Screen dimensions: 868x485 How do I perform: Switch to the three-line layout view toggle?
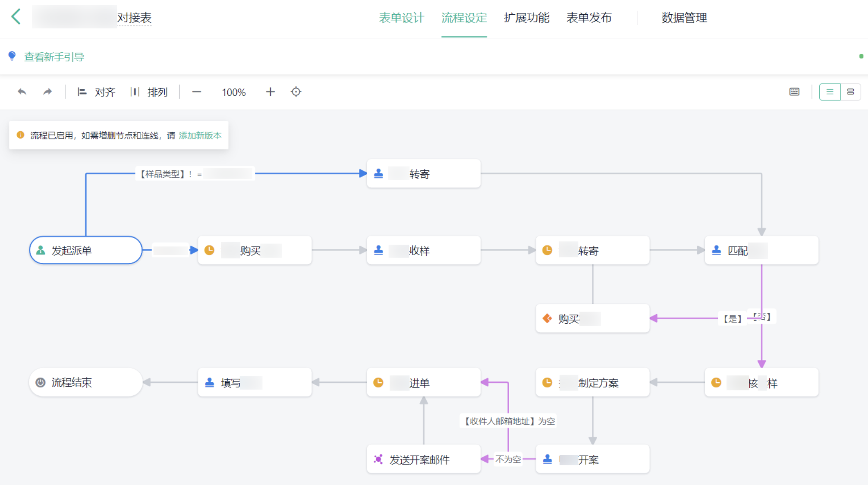point(829,92)
